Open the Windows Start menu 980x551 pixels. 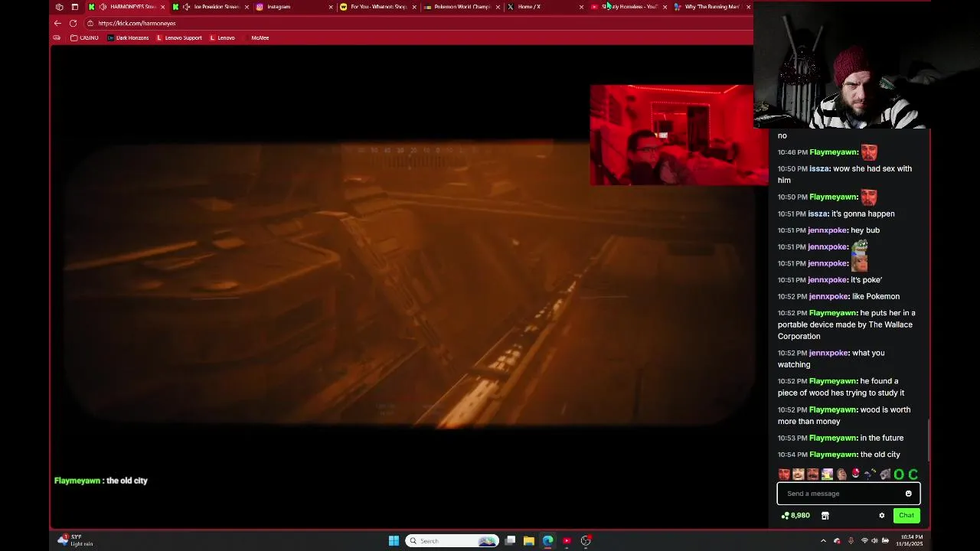point(394,541)
